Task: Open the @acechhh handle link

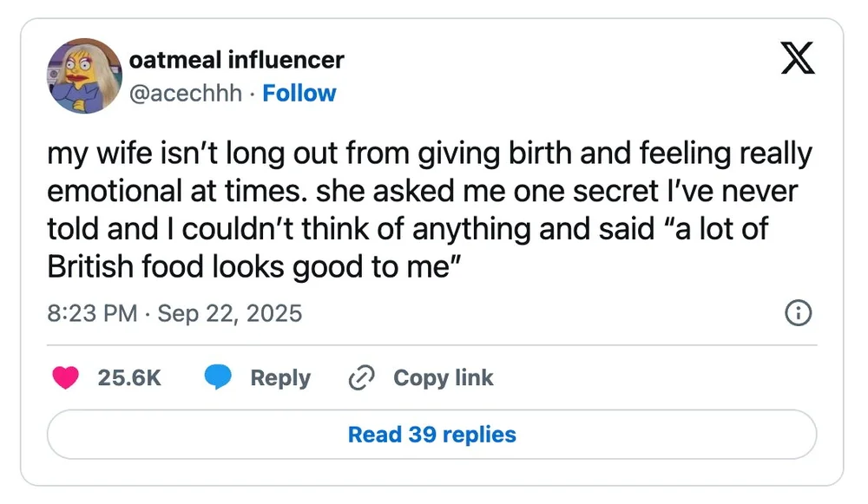Action: 185,93
